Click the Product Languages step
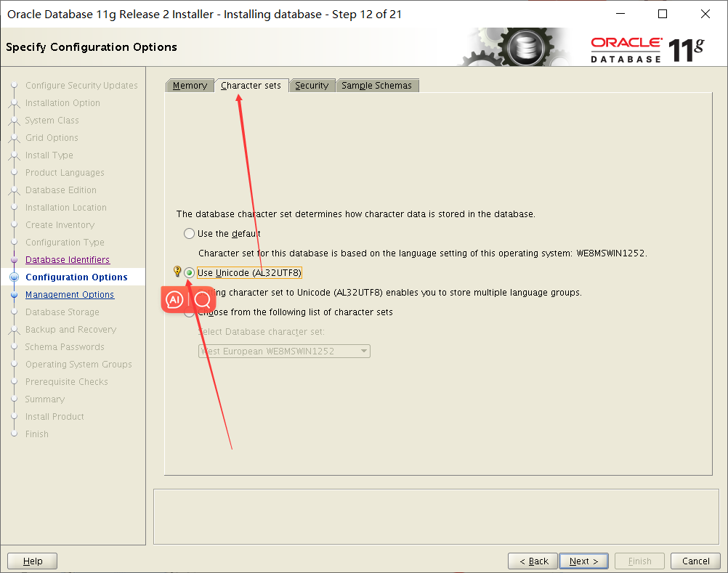 pos(65,173)
